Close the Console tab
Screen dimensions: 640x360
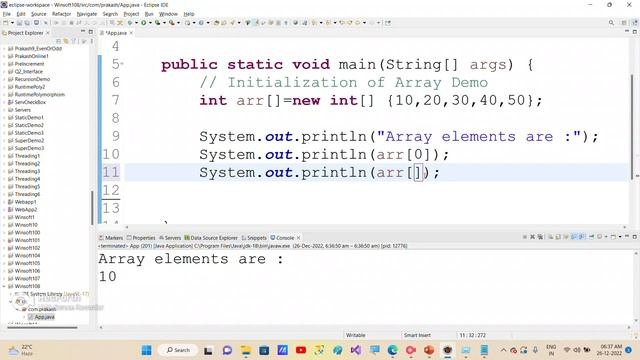point(298,238)
